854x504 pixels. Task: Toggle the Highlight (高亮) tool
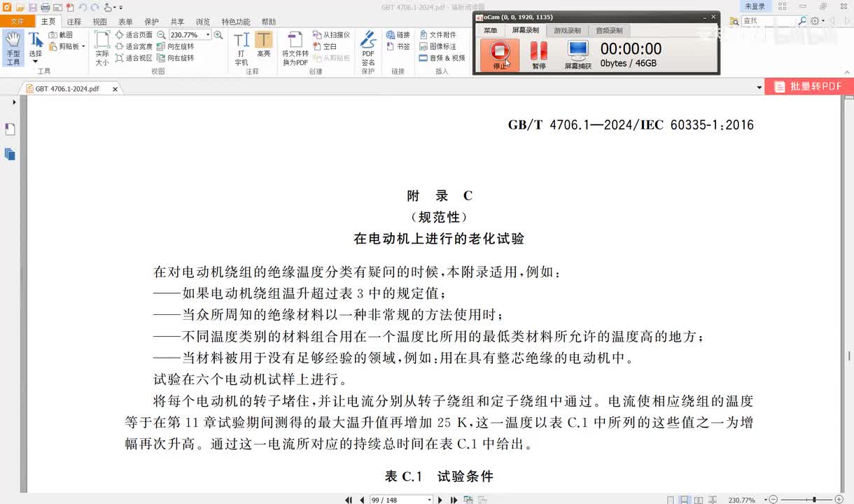[x=264, y=45]
